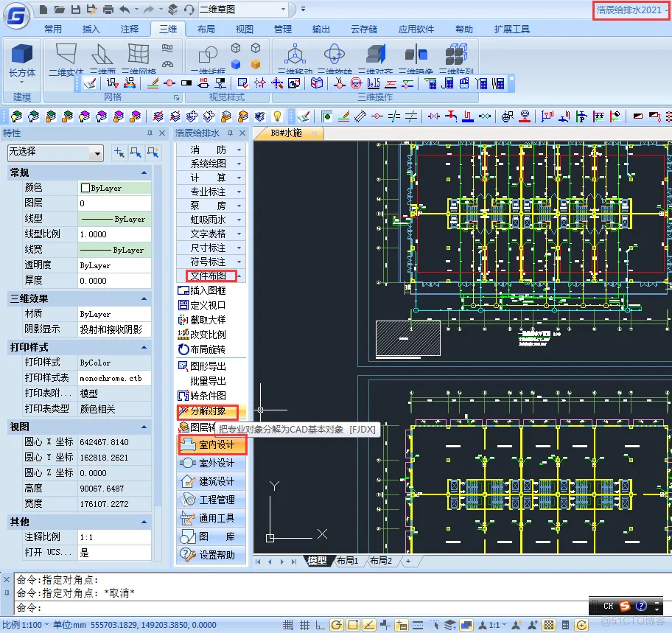Open the 扩展工具 ribbon tab
The width and height of the screenshot is (672, 633).
[511, 29]
